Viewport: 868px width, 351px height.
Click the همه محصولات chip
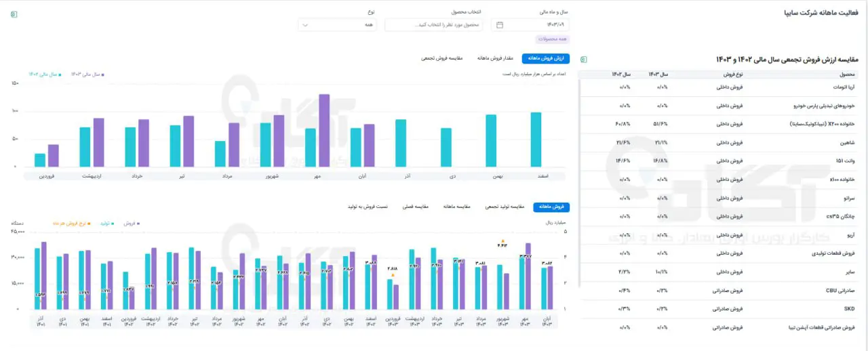553,39
